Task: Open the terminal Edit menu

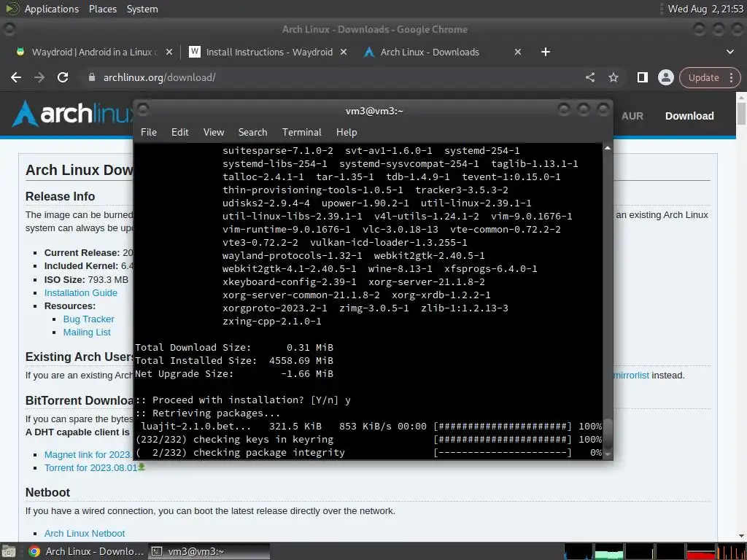Action: tap(179, 133)
